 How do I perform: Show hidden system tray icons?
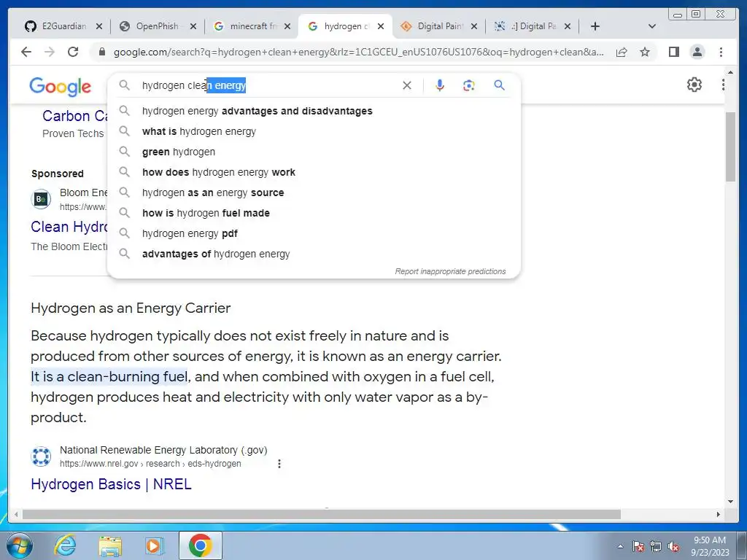(620, 546)
